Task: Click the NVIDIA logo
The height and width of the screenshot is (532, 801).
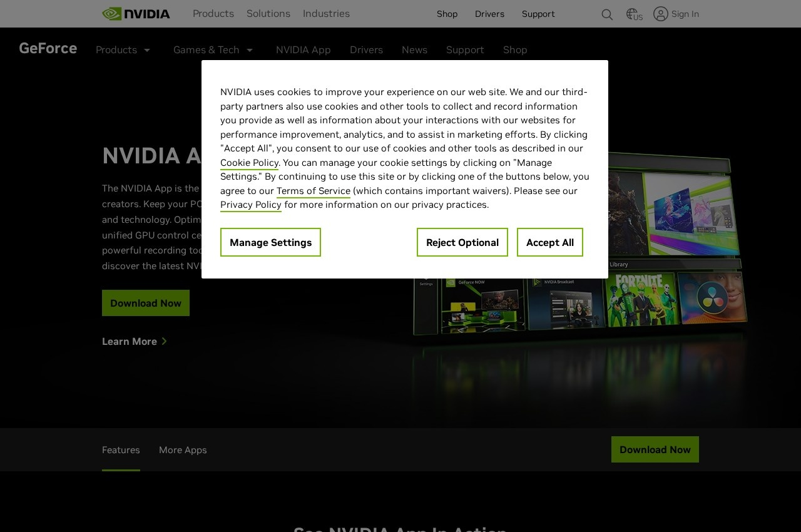Action: (x=136, y=14)
